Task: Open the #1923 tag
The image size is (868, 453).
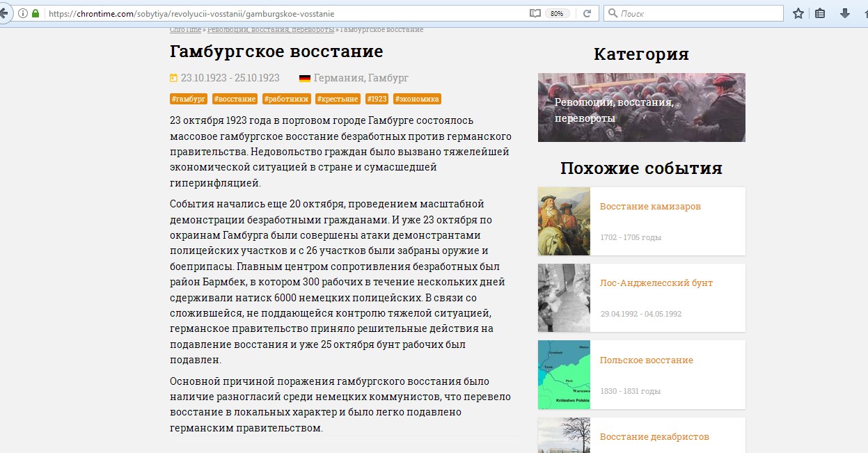Action: (x=377, y=99)
